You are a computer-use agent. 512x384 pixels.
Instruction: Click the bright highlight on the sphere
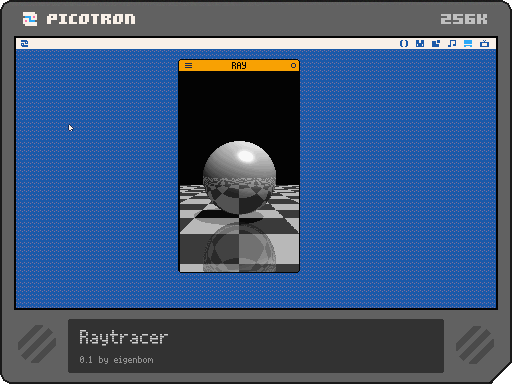click(x=246, y=156)
